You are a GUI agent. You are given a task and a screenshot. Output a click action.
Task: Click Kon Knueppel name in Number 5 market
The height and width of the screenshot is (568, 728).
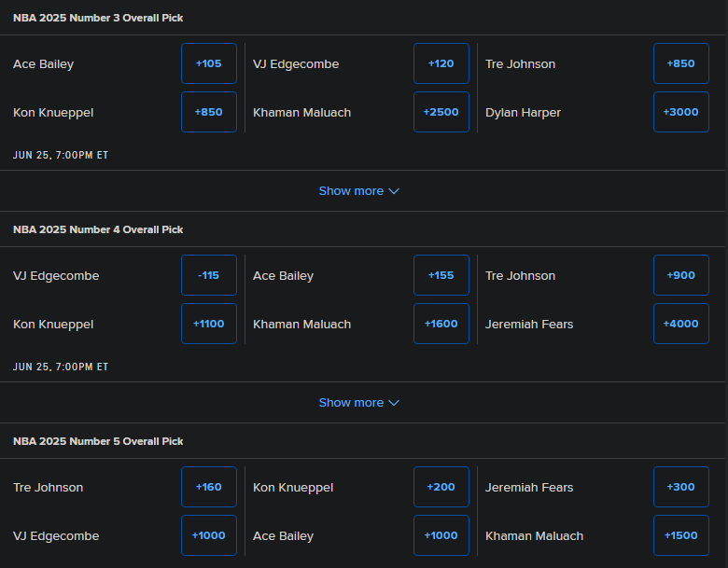tap(293, 488)
